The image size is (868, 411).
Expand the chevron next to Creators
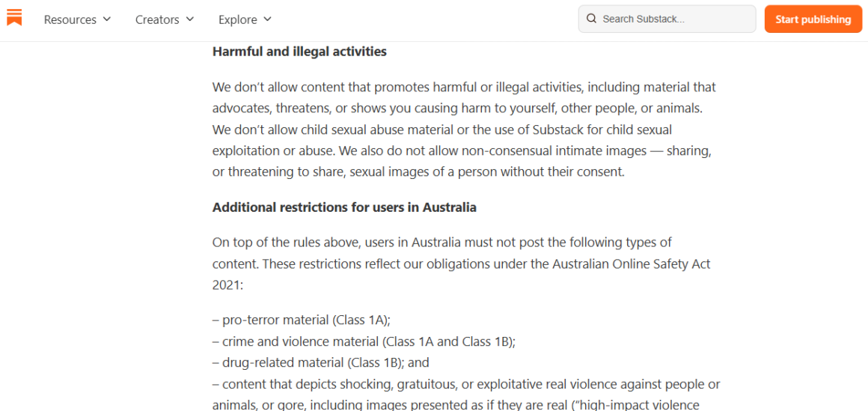[190, 19]
